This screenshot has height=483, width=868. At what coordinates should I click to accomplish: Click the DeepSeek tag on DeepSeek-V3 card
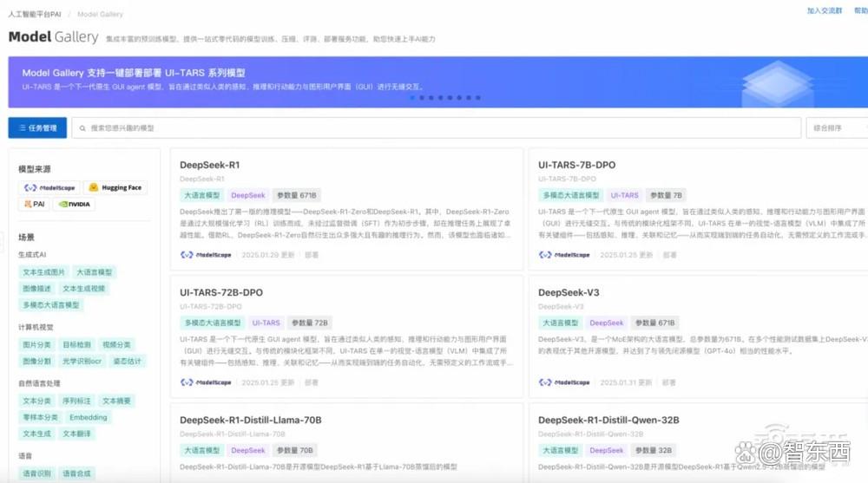coord(606,323)
